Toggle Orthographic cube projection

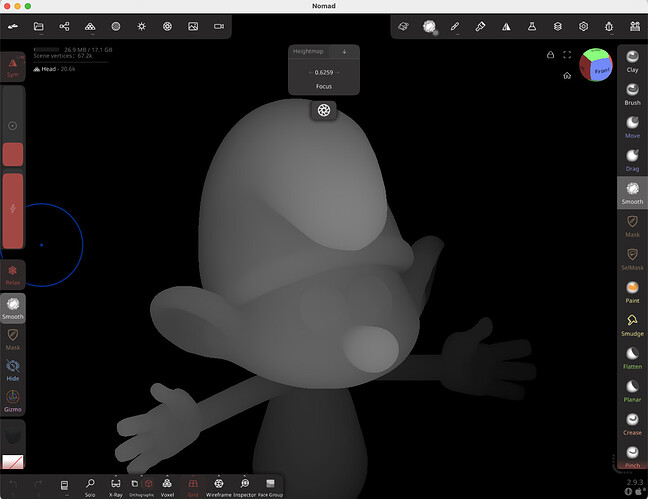click(x=148, y=483)
